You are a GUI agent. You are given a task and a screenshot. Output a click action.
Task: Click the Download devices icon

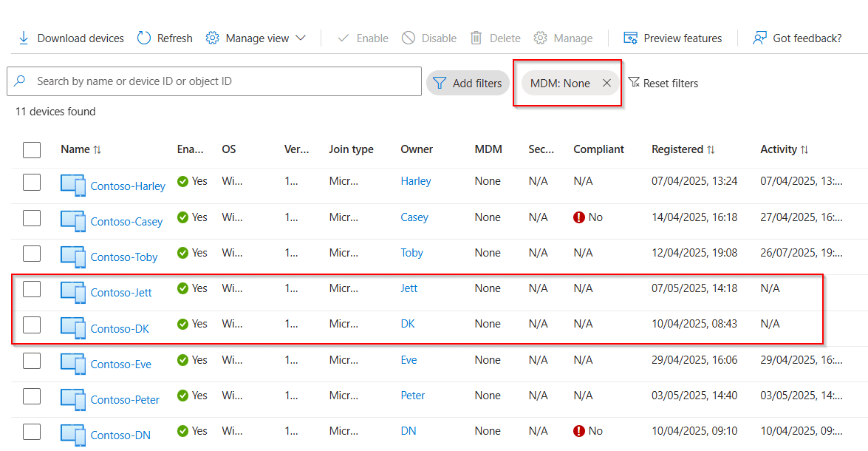click(x=23, y=38)
